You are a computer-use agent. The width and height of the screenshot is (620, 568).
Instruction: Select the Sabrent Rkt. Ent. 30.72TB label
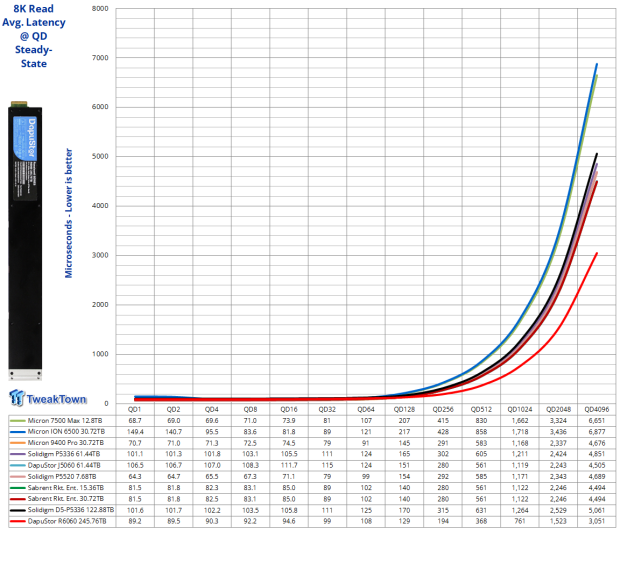66,499
